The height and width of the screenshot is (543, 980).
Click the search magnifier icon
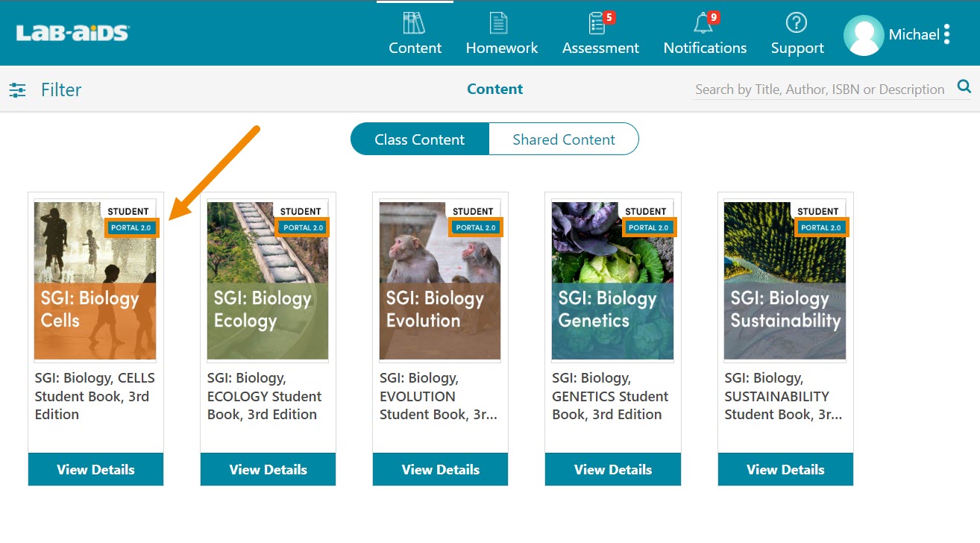click(964, 87)
